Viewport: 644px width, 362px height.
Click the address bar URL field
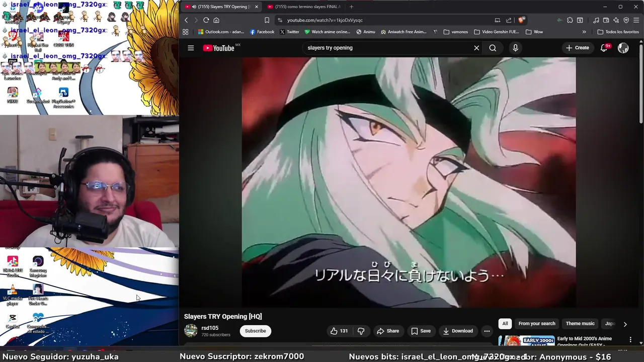pyautogui.click(x=387, y=20)
